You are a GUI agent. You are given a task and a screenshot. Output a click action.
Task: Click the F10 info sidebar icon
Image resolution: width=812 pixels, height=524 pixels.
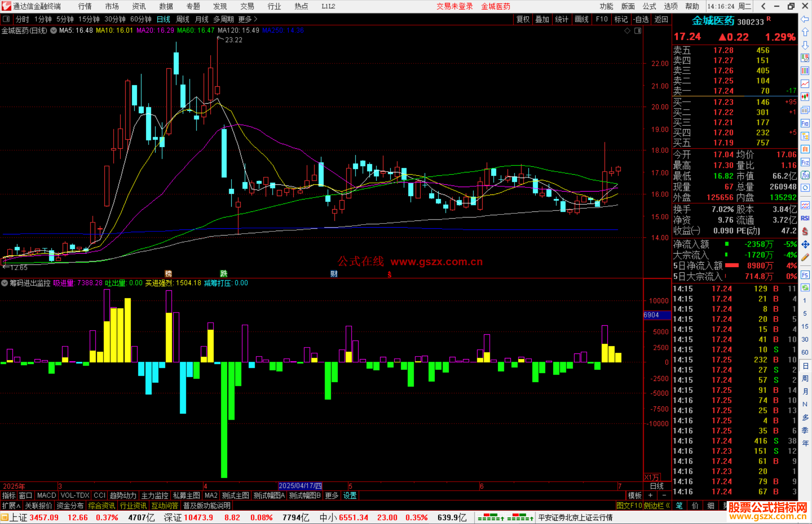805,123
